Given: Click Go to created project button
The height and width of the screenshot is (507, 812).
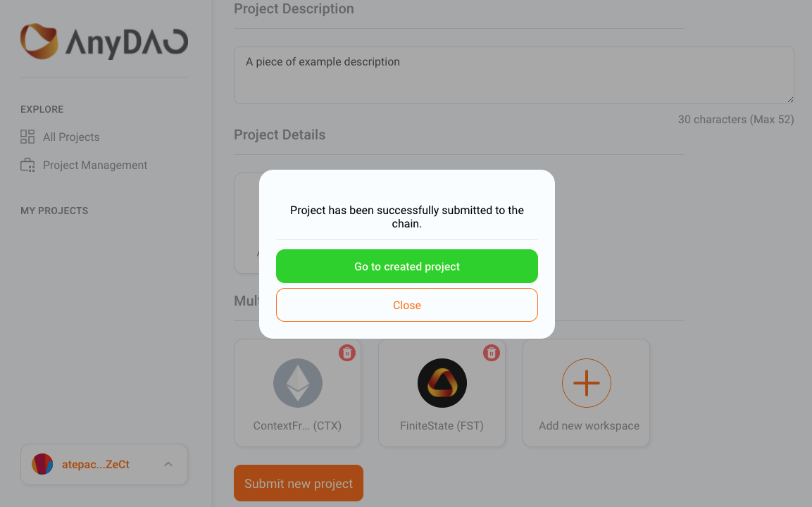Looking at the screenshot, I should point(407,266).
